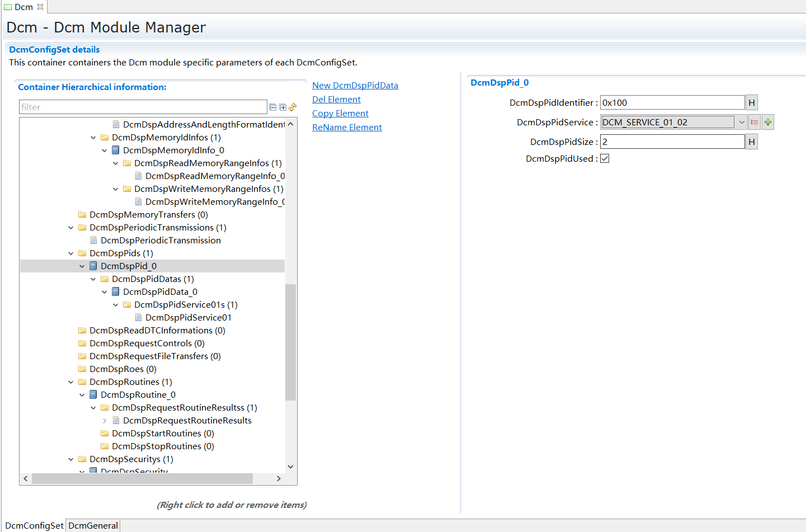Click the yellow refresh arrows icon

pyautogui.click(x=293, y=107)
